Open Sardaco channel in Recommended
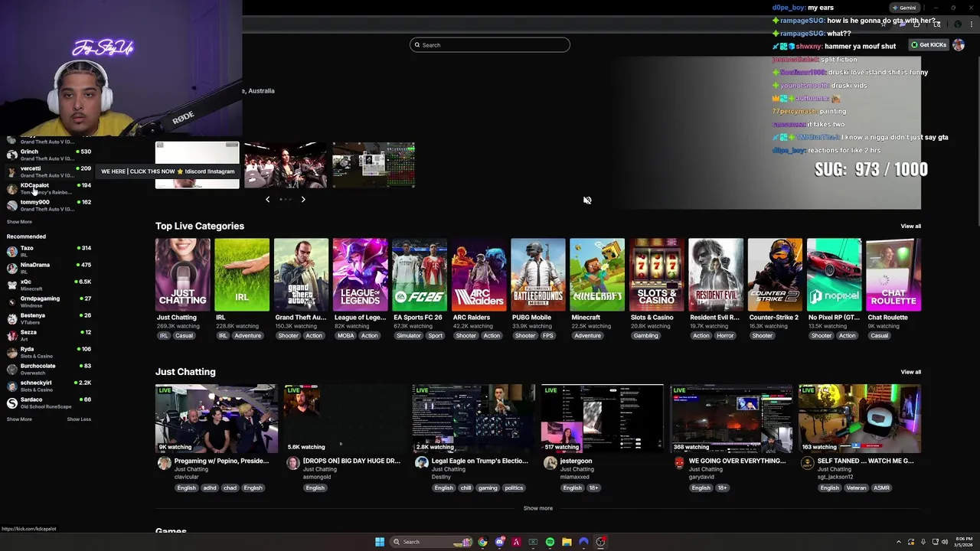The image size is (980, 551). (49, 403)
